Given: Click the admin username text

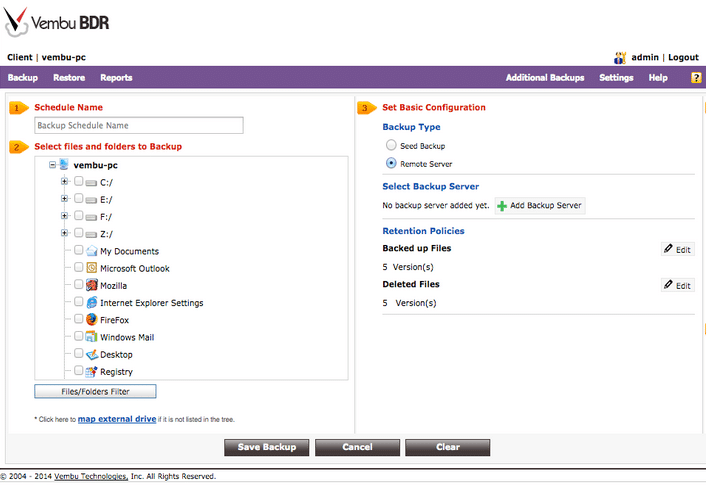Looking at the screenshot, I should pyautogui.click(x=645, y=57).
